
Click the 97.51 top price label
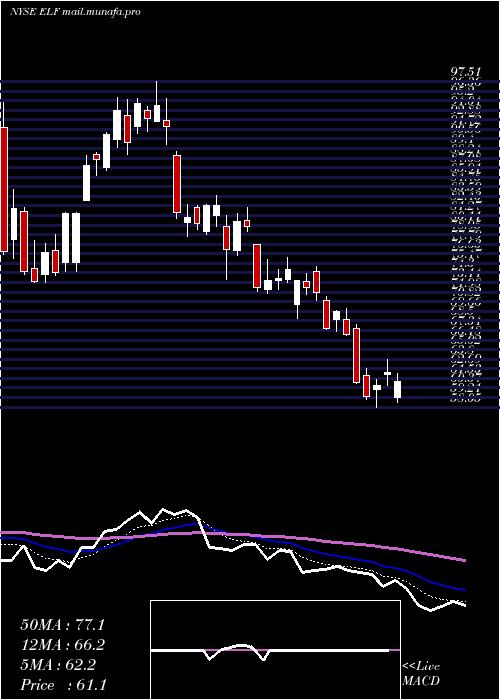[x=465, y=72]
